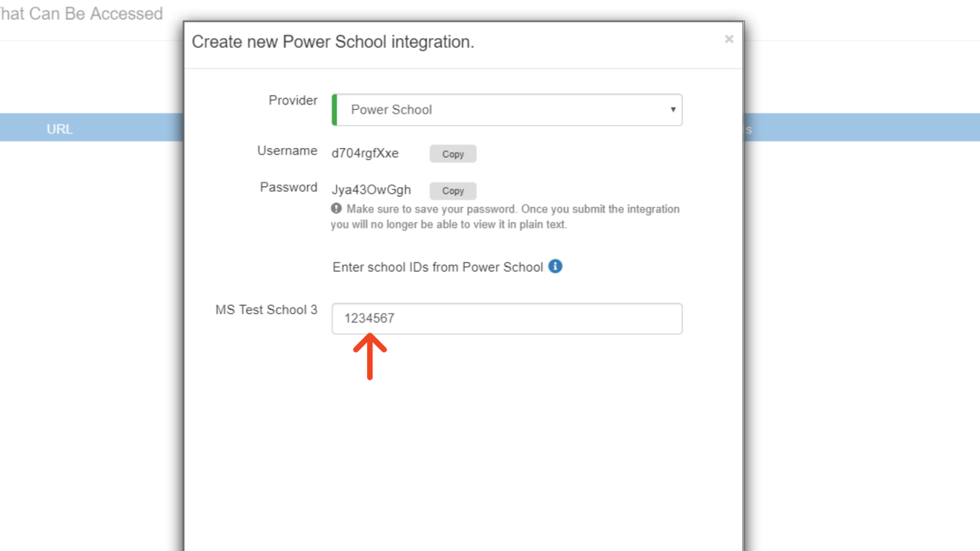Viewport: 980px width, 551px height.
Task: Click the Username field label
Action: coord(287,151)
